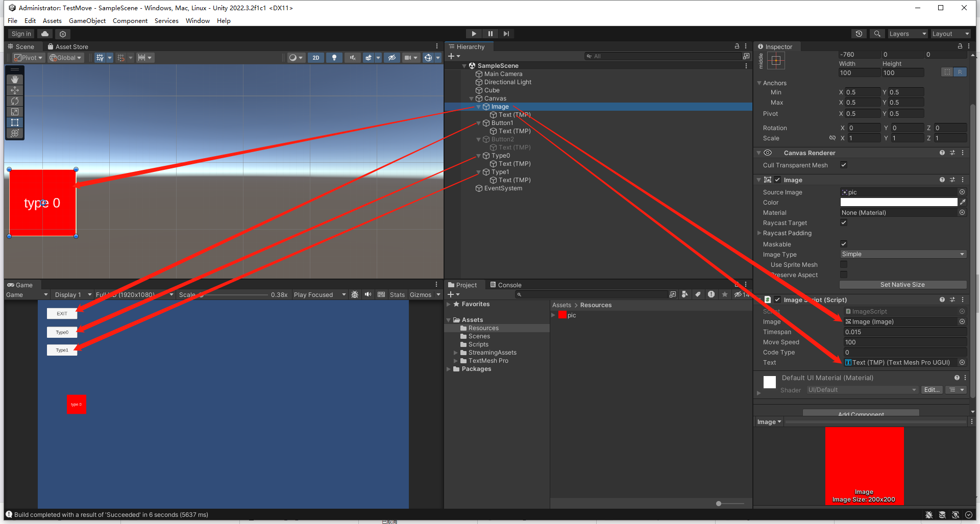Screen dimensions: 980x524
Task: Disable Raycast Target on the Image component
Action: pos(843,222)
